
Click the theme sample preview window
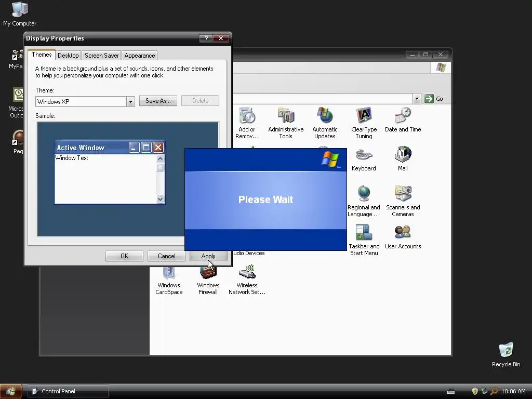[x=110, y=172]
